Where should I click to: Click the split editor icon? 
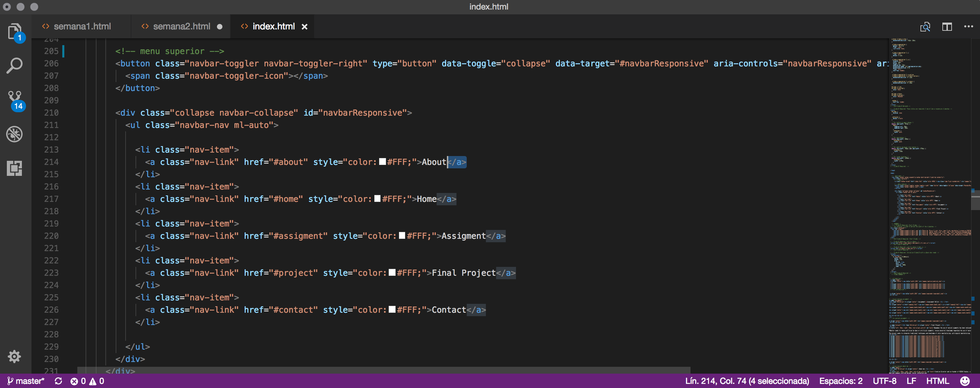(946, 27)
